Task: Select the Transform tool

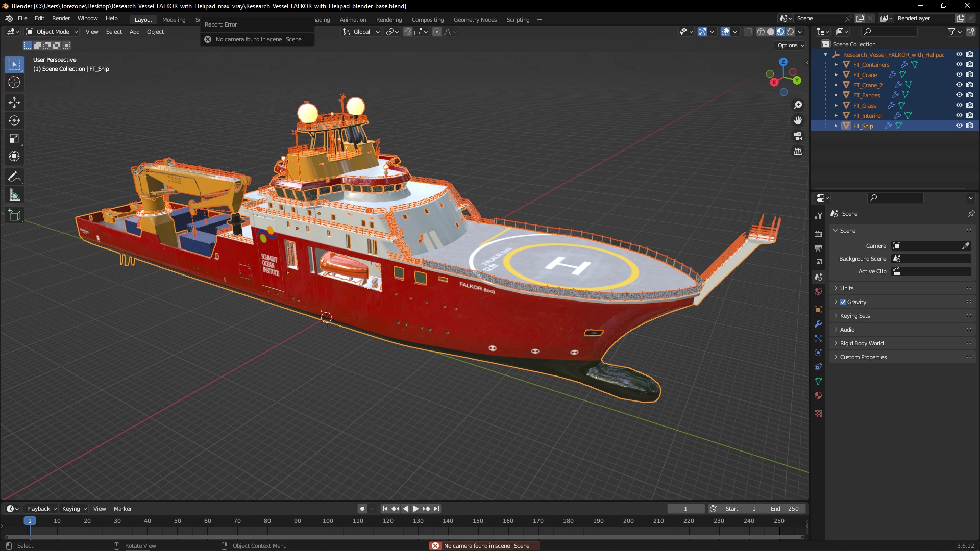Action: 14,156
